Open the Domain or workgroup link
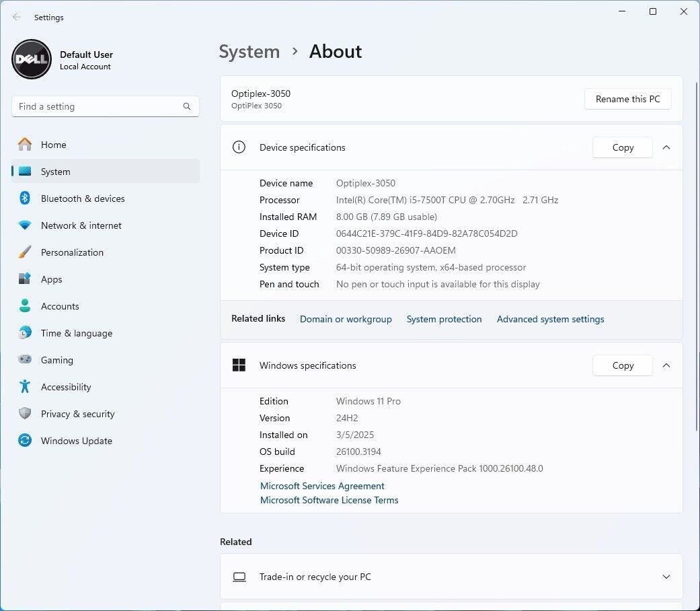The image size is (700, 611). 346,319
